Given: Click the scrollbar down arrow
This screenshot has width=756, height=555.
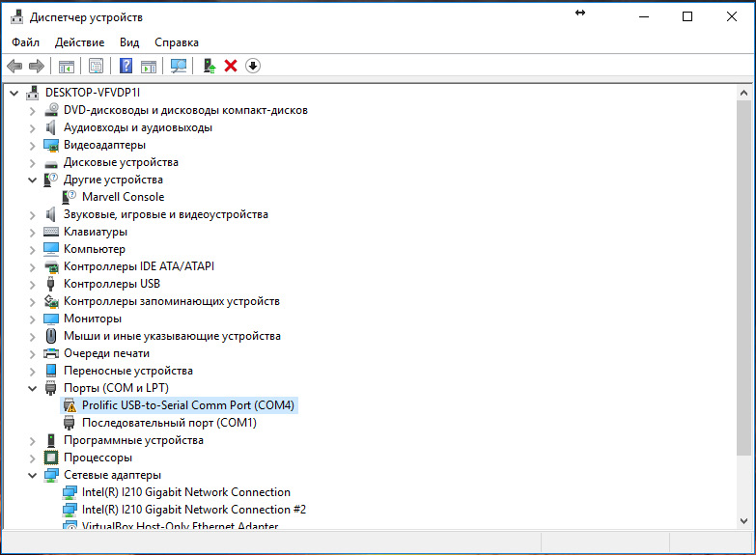Looking at the screenshot, I should click(743, 521).
